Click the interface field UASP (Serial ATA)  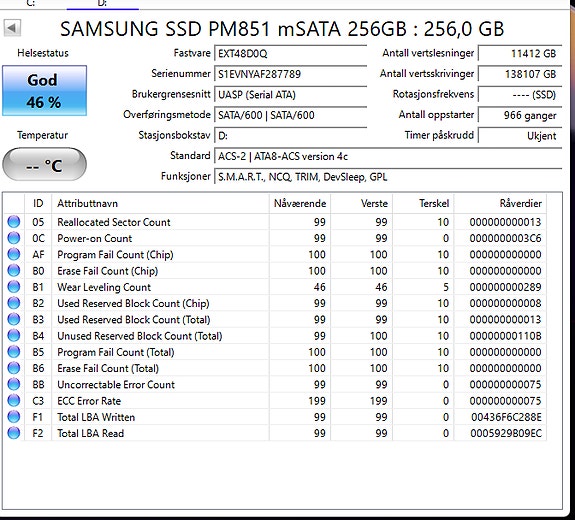[x=290, y=95]
